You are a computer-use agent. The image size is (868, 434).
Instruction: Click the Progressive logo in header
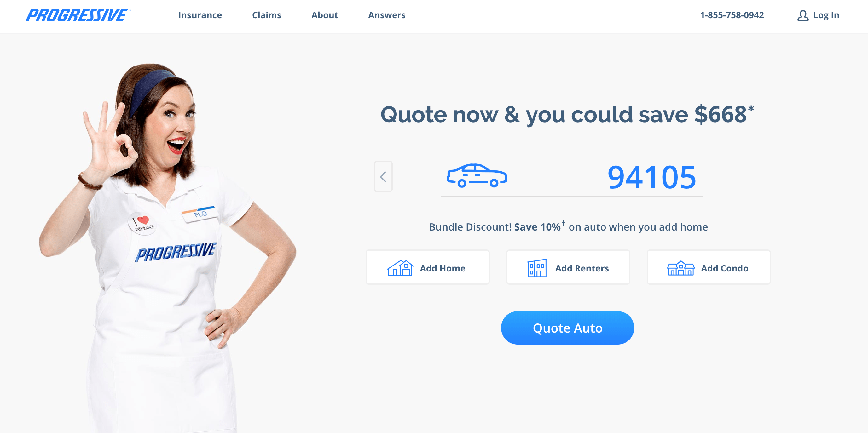78,15
